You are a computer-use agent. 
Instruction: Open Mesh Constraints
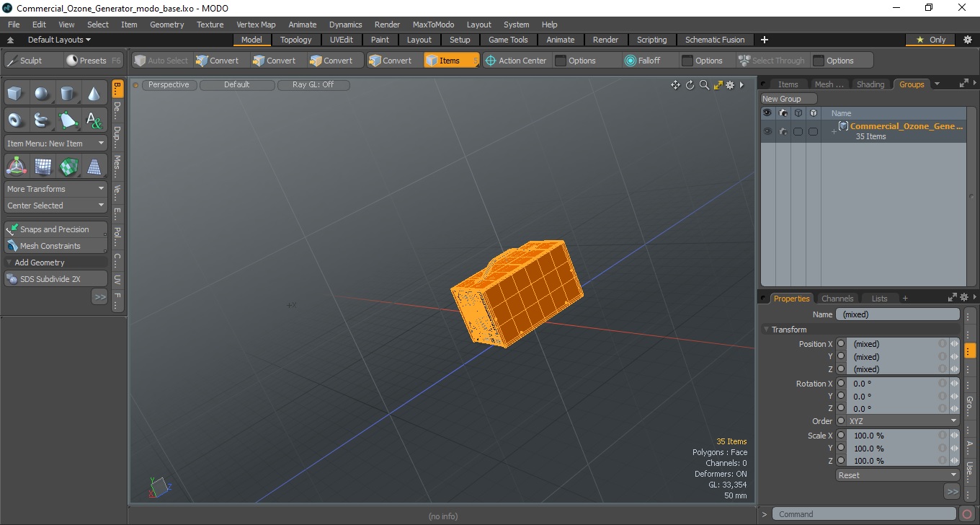(x=55, y=246)
